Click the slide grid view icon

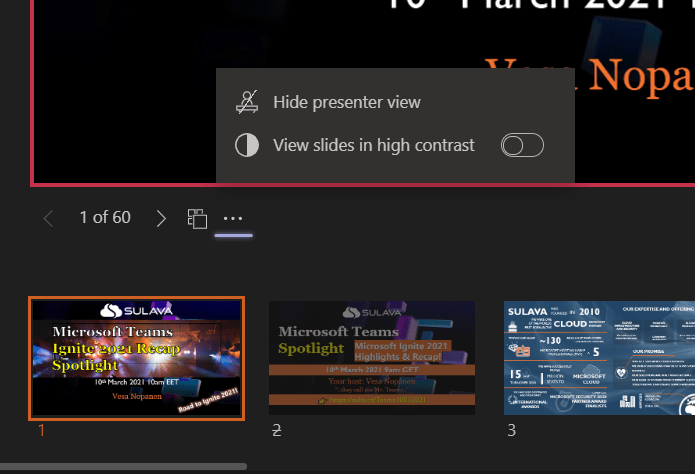tap(197, 218)
